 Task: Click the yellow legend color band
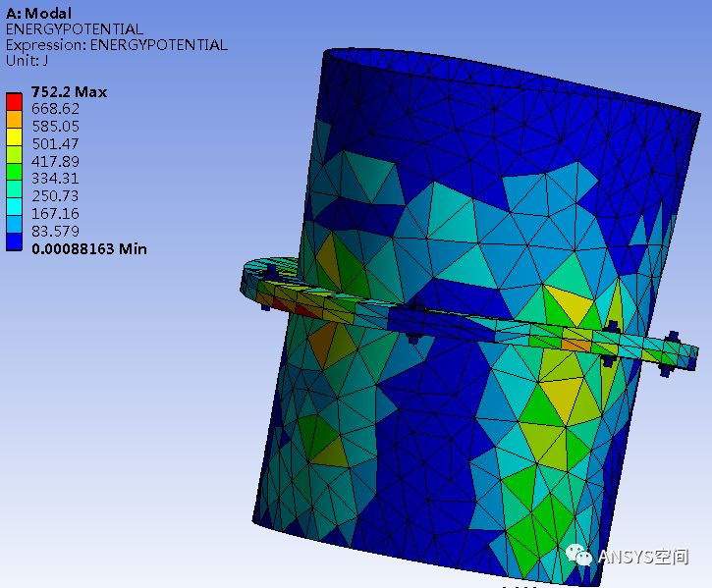(x=14, y=136)
